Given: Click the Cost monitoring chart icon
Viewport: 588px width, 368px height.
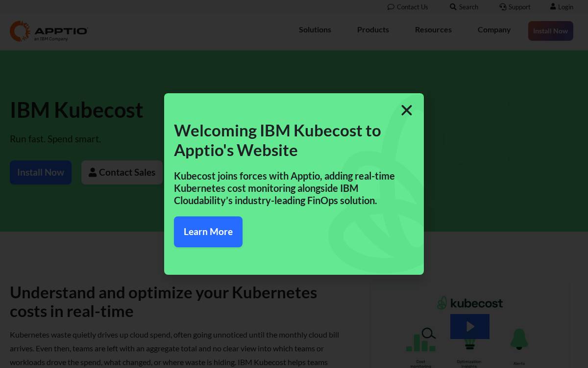Looking at the screenshot, I should (421, 340).
